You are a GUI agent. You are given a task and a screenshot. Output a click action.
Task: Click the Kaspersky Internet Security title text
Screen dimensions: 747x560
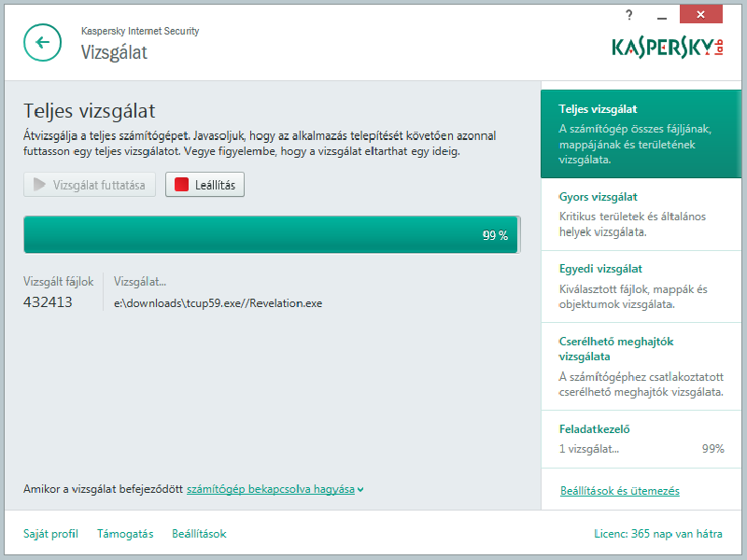140,31
